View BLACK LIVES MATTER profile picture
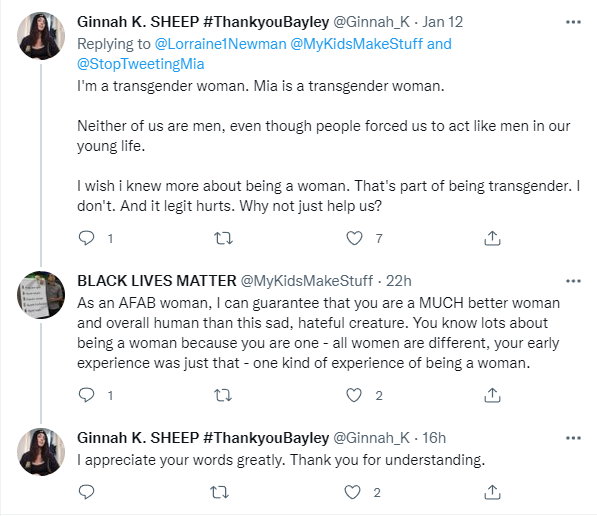This screenshot has width=597, height=516. pyautogui.click(x=41, y=295)
